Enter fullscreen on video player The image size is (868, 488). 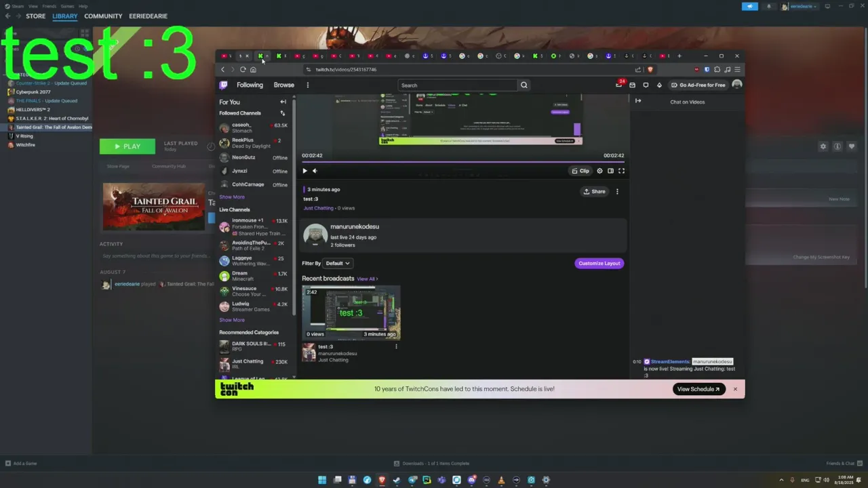pos(621,171)
